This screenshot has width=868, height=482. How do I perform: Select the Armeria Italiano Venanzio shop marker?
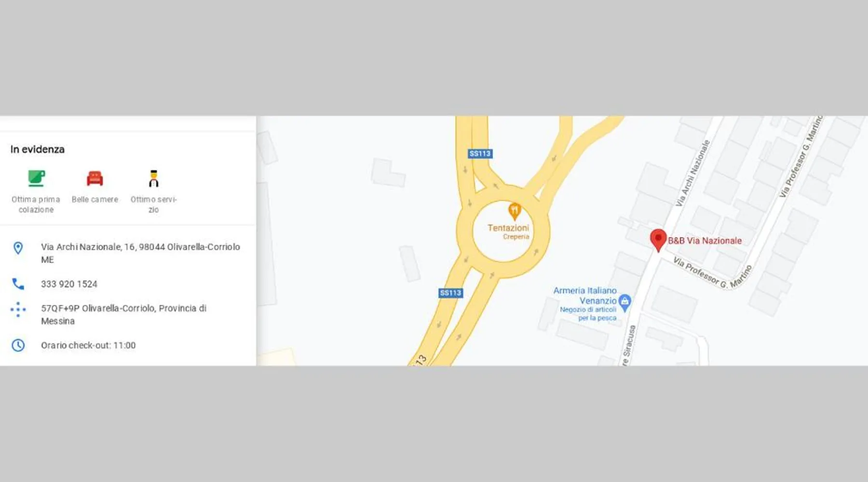[x=625, y=303]
